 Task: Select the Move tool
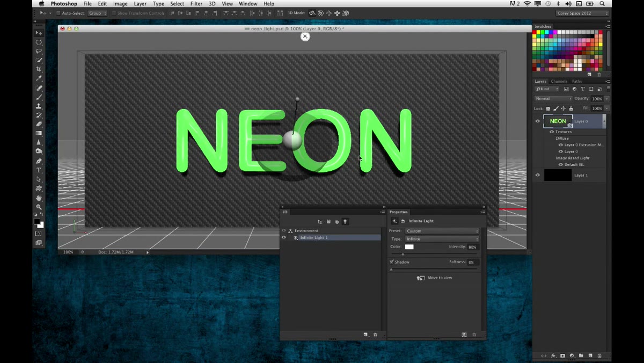[x=39, y=33]
